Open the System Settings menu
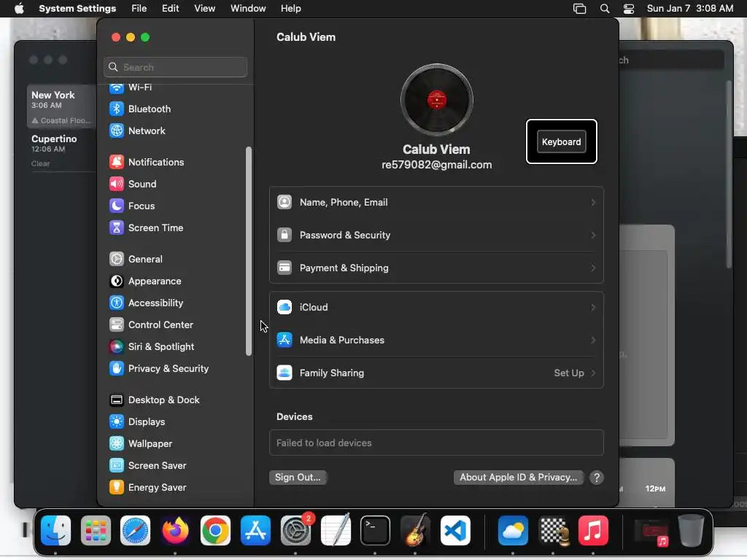Viewport: 747px width, 560px height. [77, 9]
